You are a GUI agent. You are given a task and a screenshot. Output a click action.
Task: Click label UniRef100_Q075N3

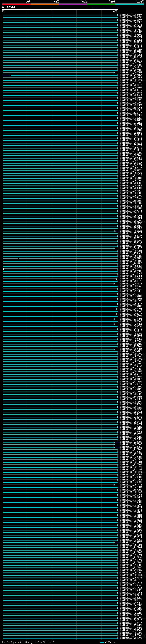click(131, 70)
